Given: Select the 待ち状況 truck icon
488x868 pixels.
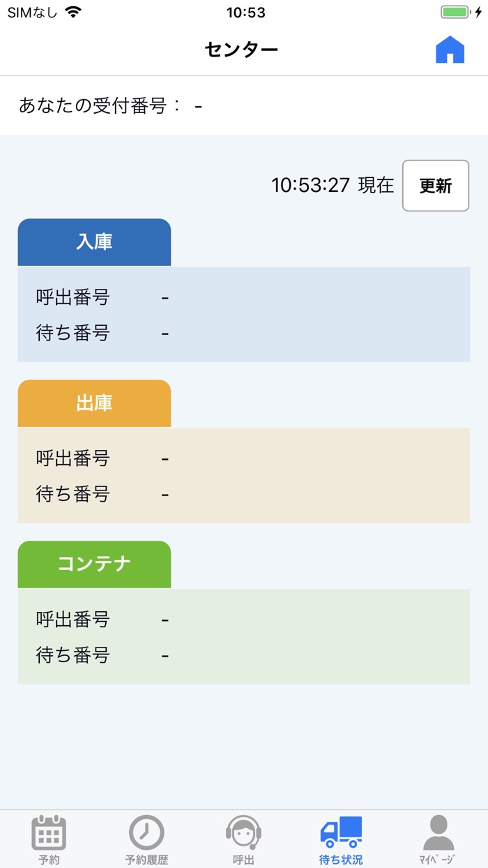Looking at the screenshot, I should coord(341,833).
